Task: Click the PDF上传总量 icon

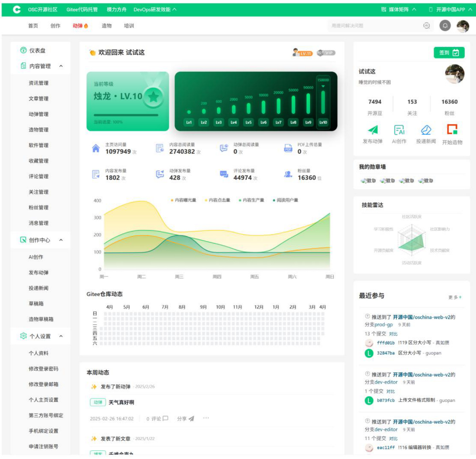Action: [x=288, y=148]
